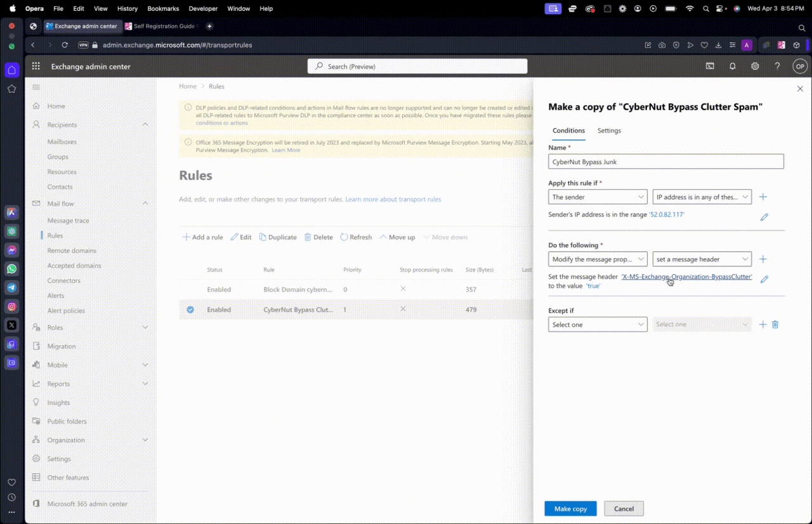Image resolution: width=812 pixels, height=524 pixels.
Task: Click the Cancel button
Action: 624,509
